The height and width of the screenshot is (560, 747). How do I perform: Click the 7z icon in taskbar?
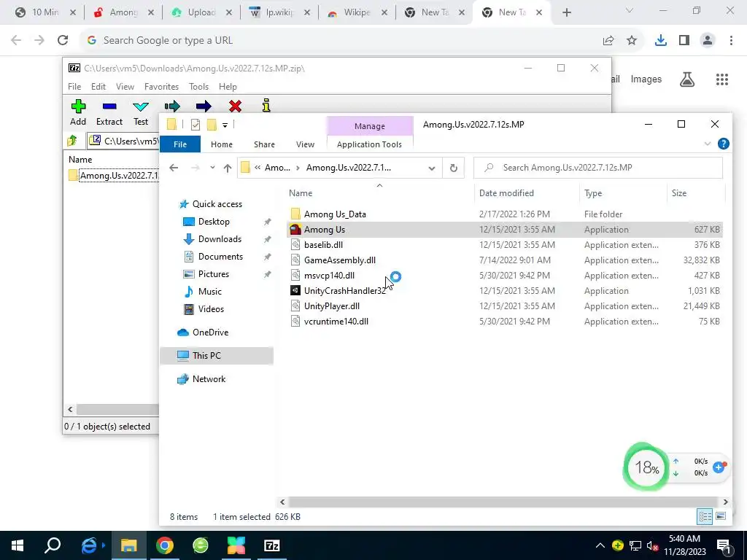pyautogui.click(x=272, y=545)
